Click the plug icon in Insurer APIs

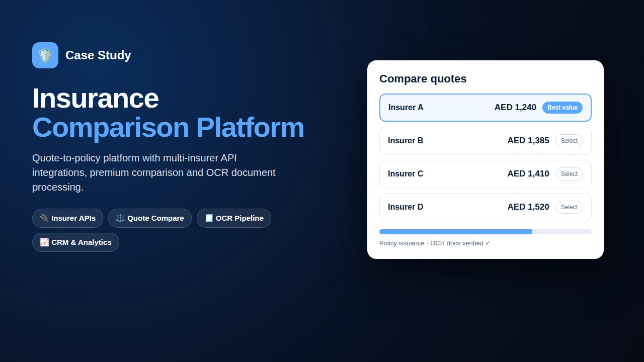(44, 218)
